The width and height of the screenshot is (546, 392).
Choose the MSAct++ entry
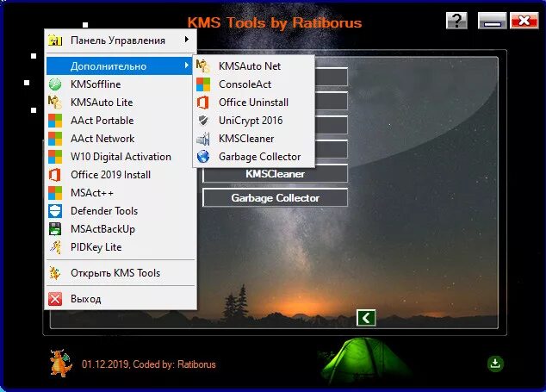121,193
